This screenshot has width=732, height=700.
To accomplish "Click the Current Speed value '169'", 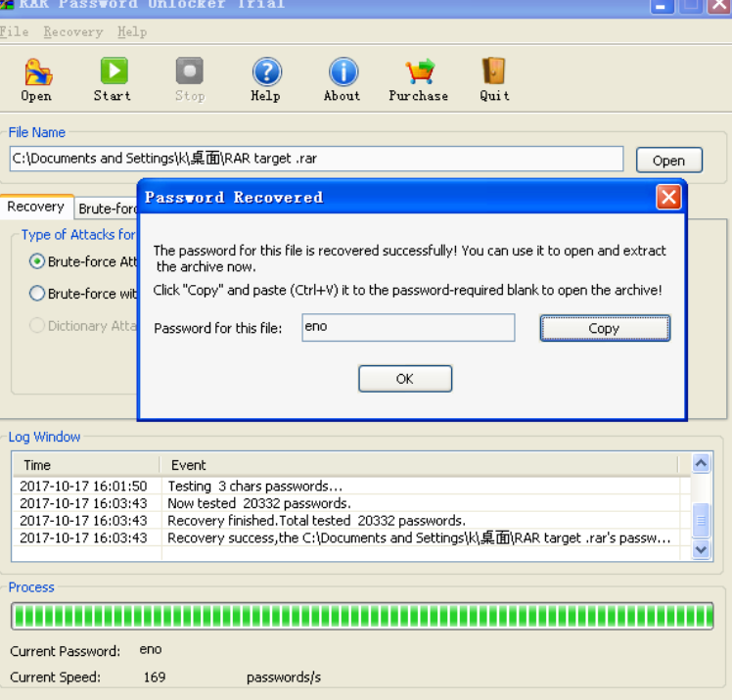I will point(155,677).
